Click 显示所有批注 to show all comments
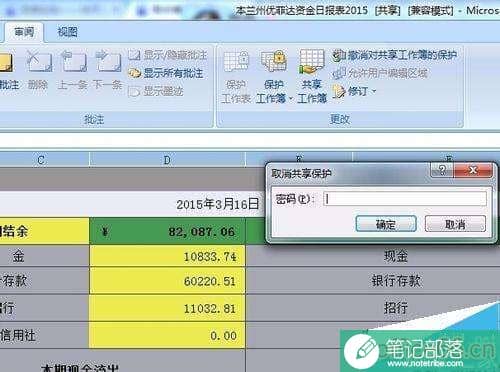 tap(166, 73)
